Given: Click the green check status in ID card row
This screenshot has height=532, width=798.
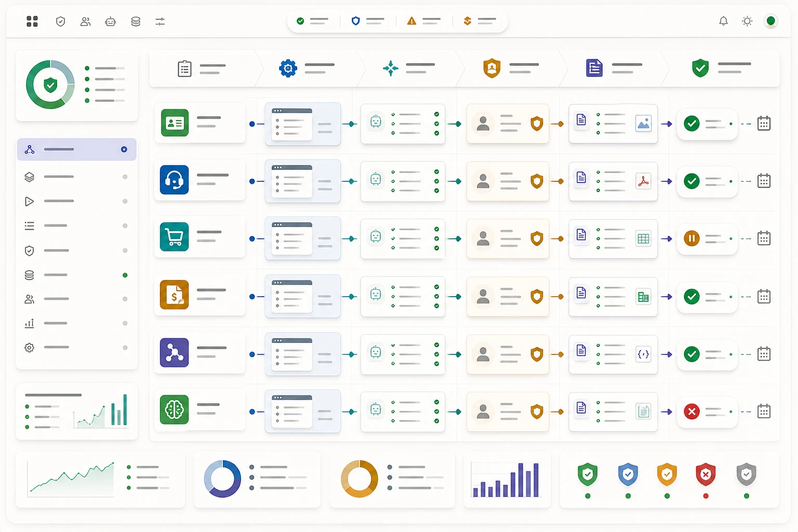Looking at the screenshot, I should point(691,124).
